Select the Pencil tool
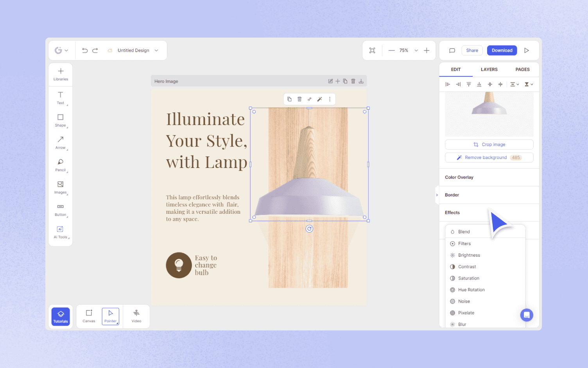 click(61, 165)
